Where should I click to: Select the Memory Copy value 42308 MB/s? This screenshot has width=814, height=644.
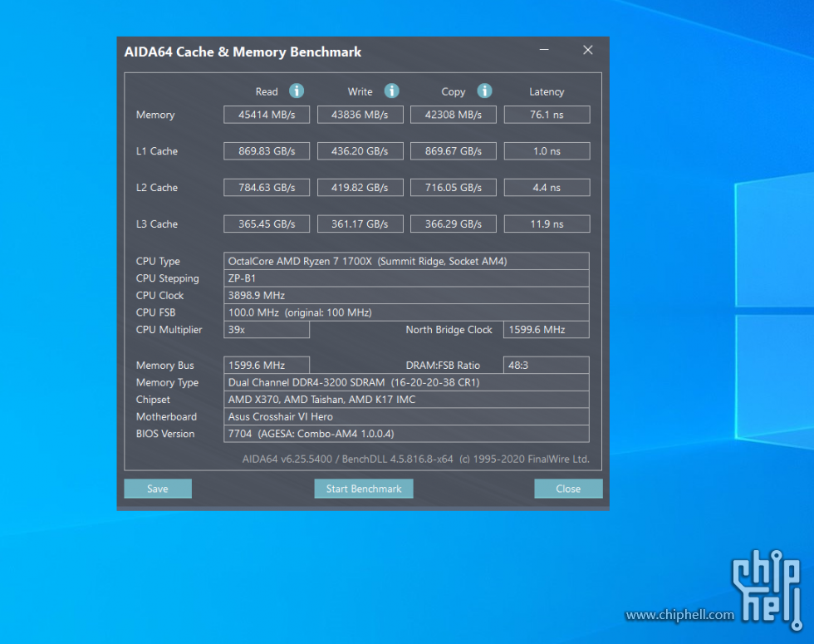coord(454,115)
